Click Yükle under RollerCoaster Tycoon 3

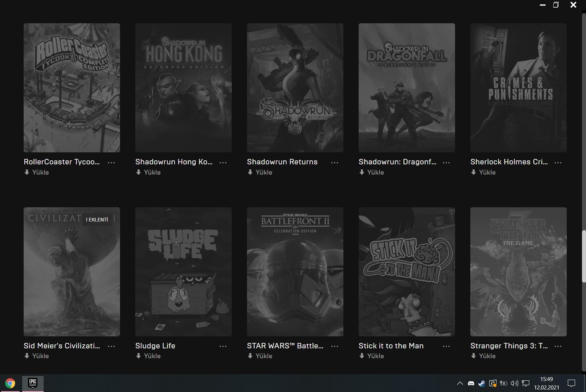pyautogui.click(x=36, y=172)
